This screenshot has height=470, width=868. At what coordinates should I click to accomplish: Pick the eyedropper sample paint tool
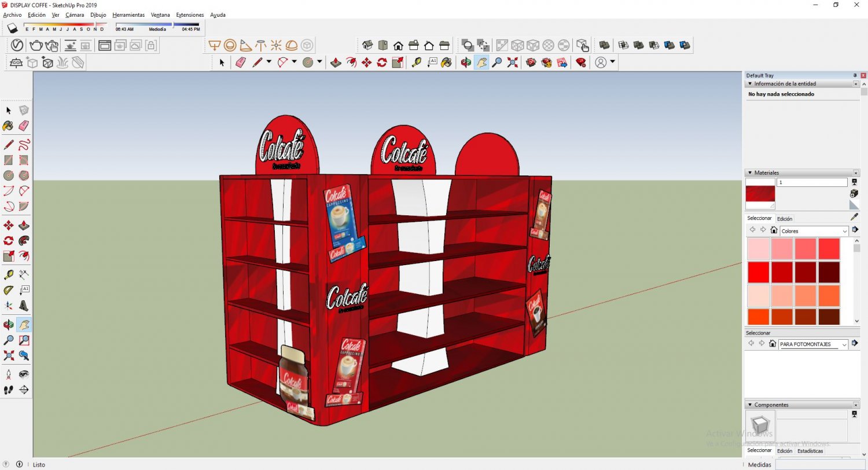tap(854, 218)
